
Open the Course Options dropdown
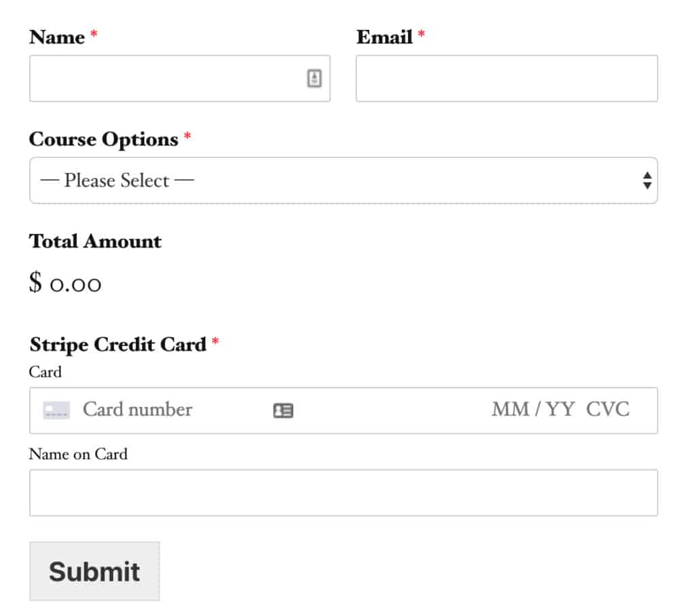(x=343, y=180)
